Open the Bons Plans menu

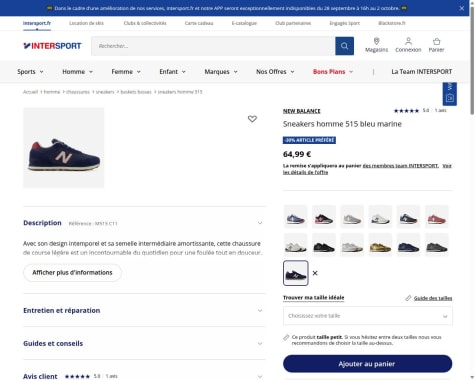(333, 72)
